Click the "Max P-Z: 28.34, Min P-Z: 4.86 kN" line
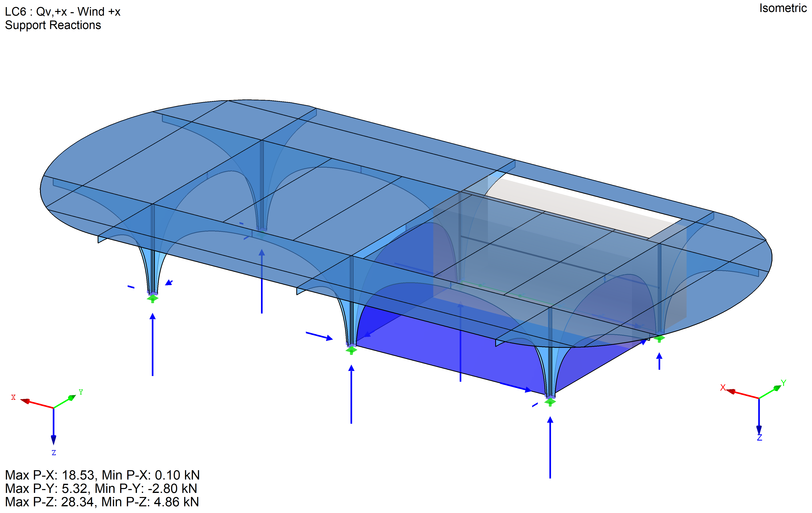This screenshot has height=513, width=812. click(102, 502)
